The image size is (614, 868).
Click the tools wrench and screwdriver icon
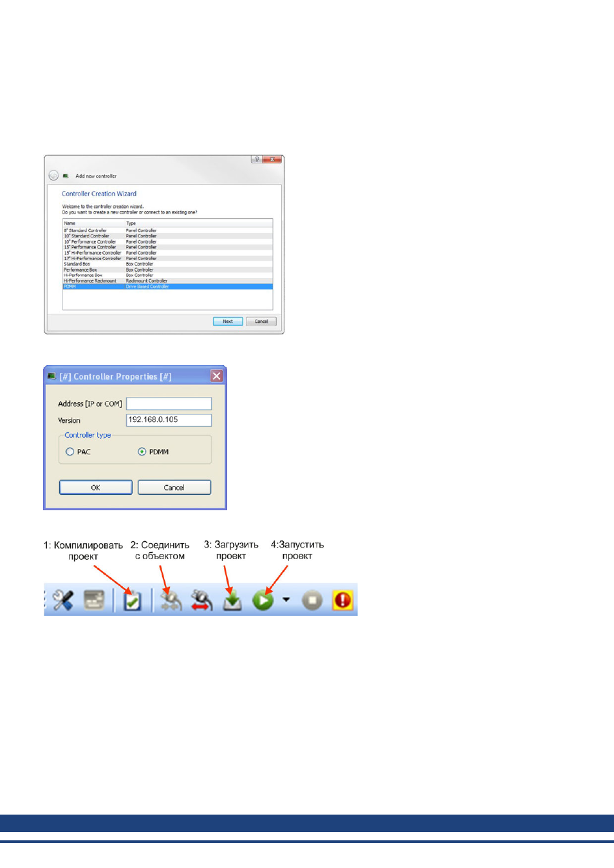tap(62, 600)
